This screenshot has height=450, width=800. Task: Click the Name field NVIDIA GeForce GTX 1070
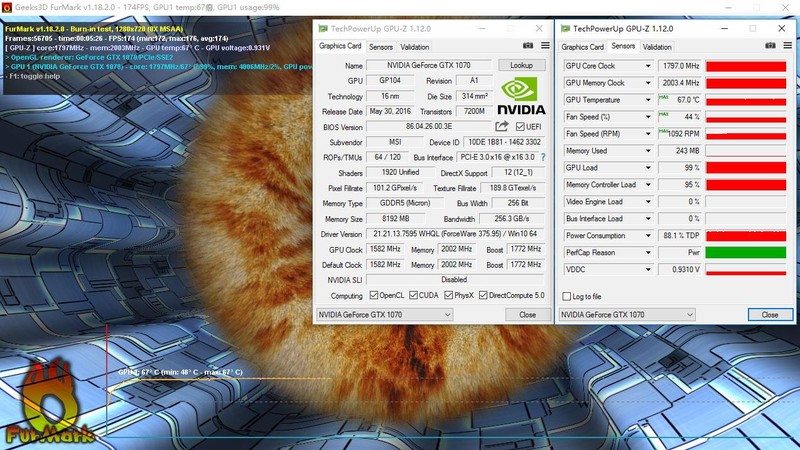429,65
